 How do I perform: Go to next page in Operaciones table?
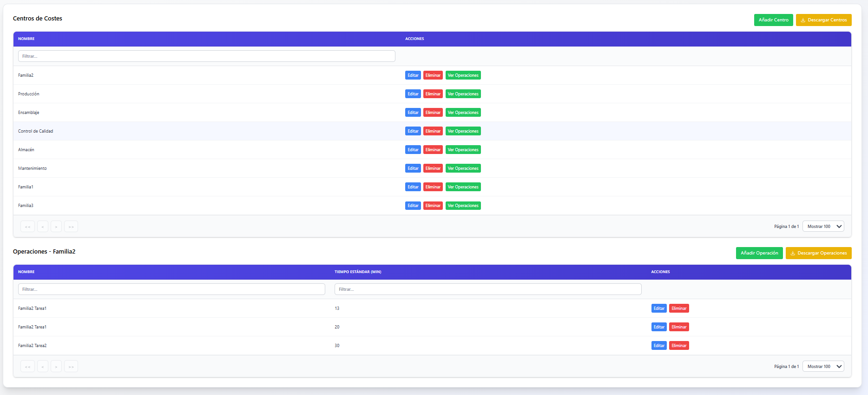click(56, 367)
